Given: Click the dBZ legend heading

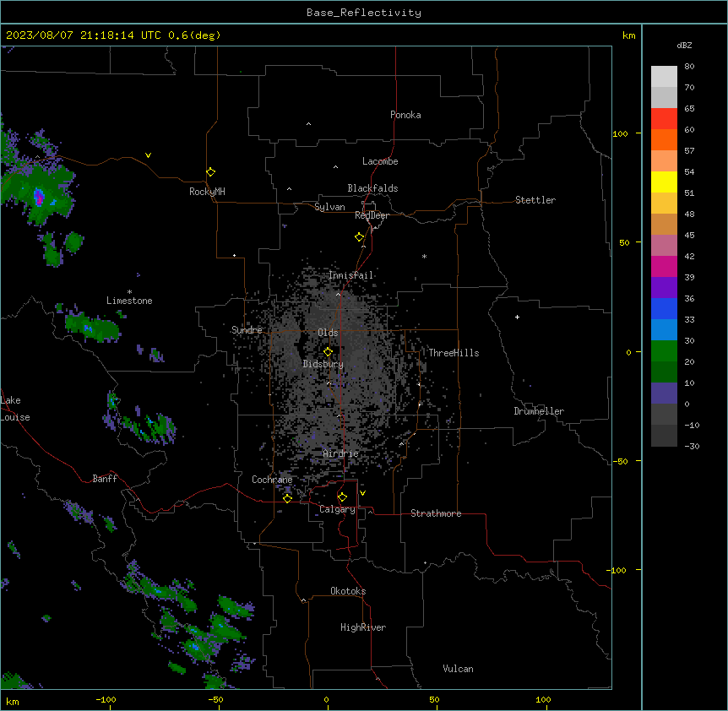Looking at the screenshot, I should click(684, 45).
